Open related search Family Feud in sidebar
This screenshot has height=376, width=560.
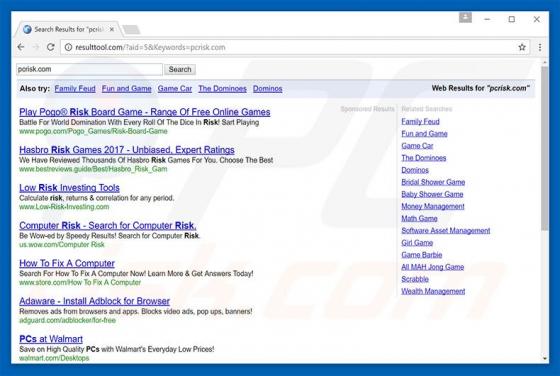point(420,122)
